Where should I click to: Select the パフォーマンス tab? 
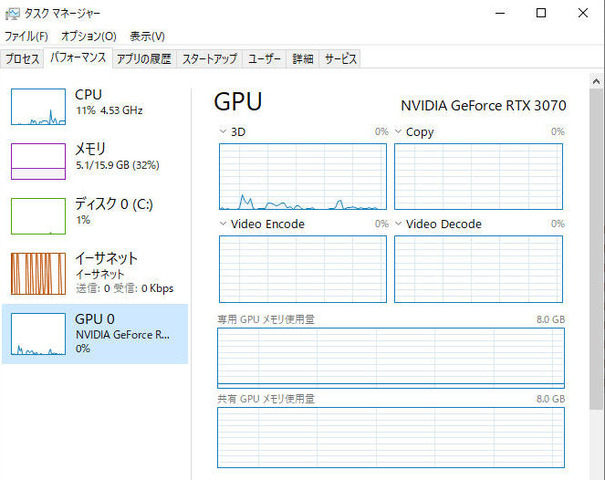(x=78, y=58)
